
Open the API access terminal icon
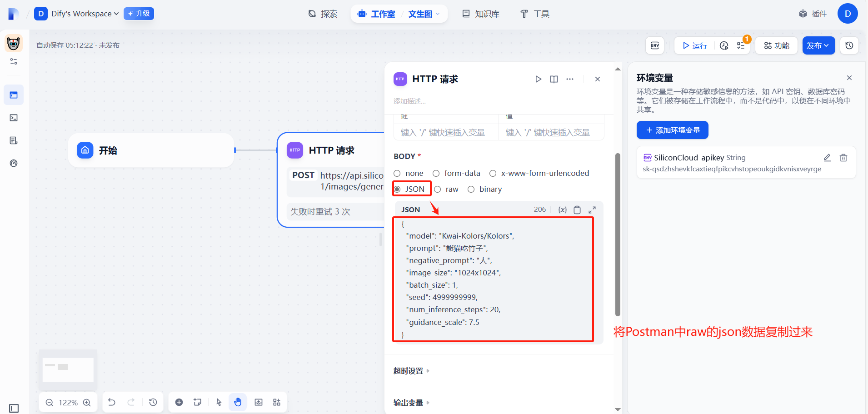pos(14,118)
